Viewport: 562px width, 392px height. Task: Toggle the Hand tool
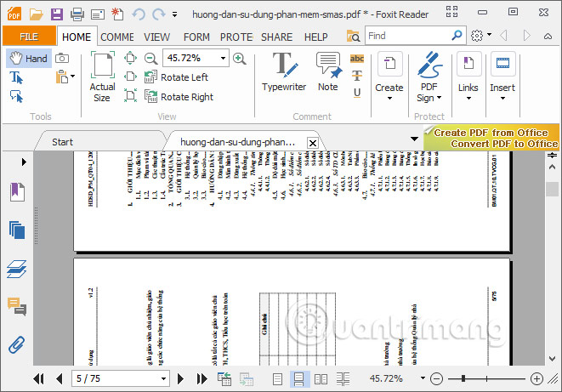point(29,58)
